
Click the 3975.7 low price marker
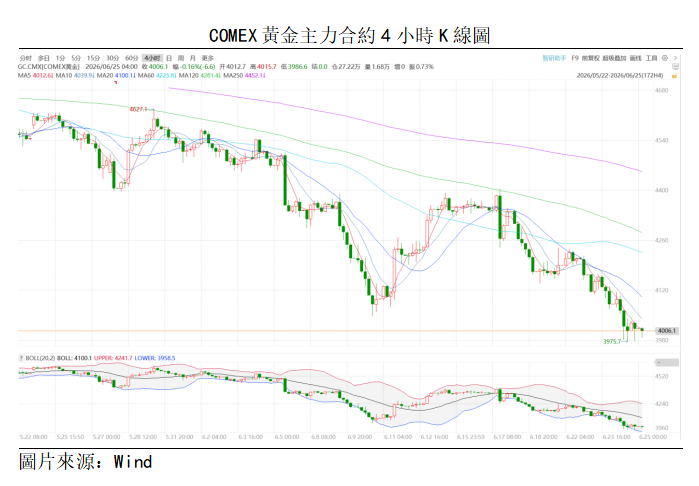612,342
